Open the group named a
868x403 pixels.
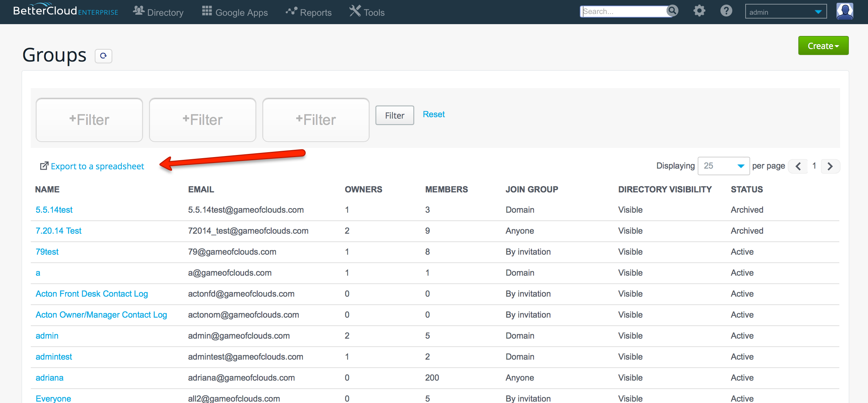[x=38, y=273]
